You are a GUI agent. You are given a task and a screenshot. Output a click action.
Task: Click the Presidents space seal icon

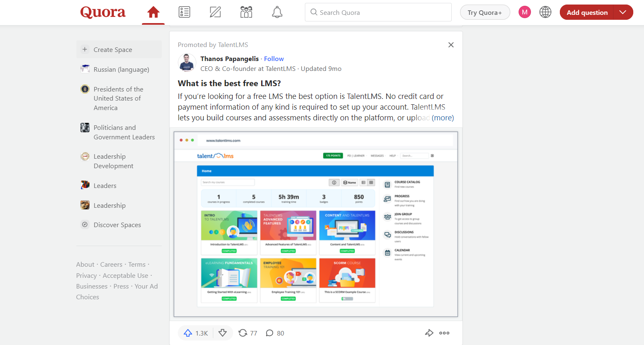coord(85,89)
